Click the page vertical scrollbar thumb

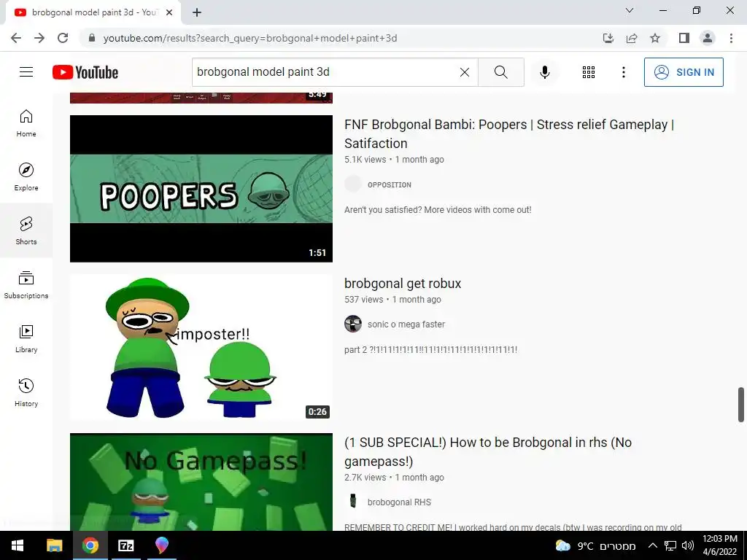[741, 404]
